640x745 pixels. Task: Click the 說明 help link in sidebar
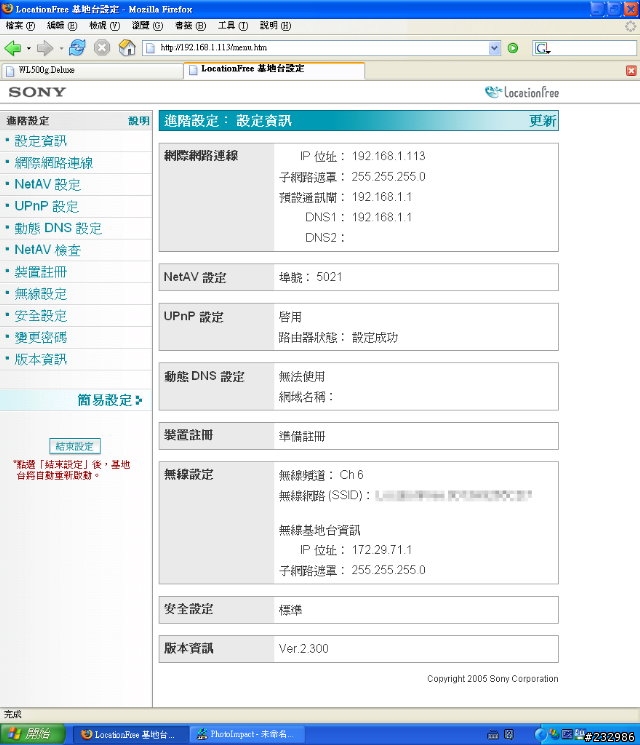click(x=139, y=121)
